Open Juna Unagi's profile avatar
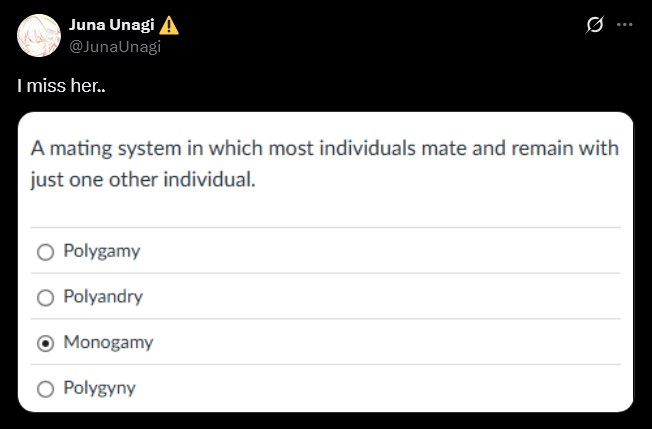This screenshot has height=429, width=652. [x=38, y=35]
